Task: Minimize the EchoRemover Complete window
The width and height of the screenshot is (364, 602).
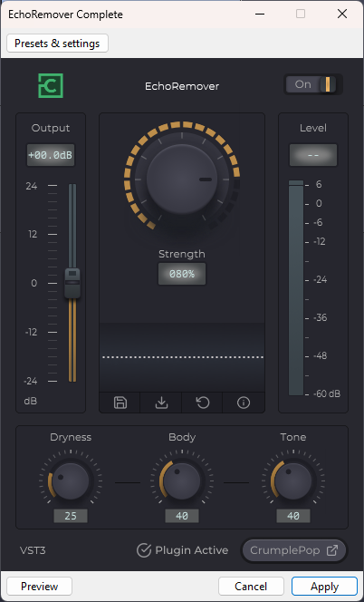Action: [260, 15]
